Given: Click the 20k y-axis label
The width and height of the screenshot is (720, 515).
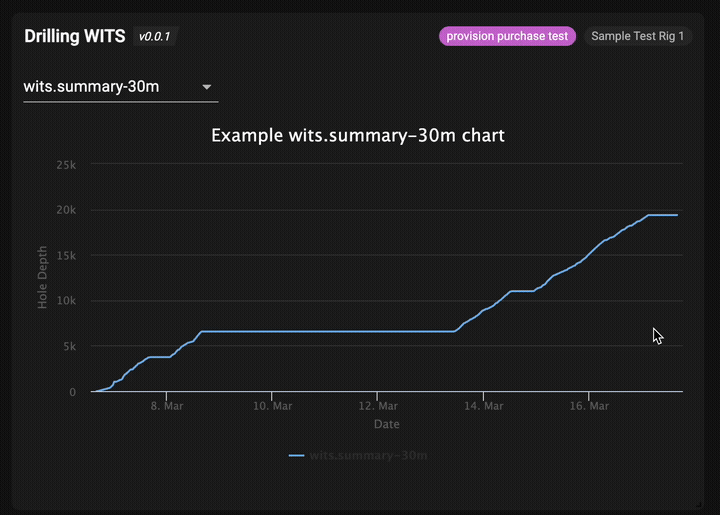Looking at the screenshot, I should point(66,210).
